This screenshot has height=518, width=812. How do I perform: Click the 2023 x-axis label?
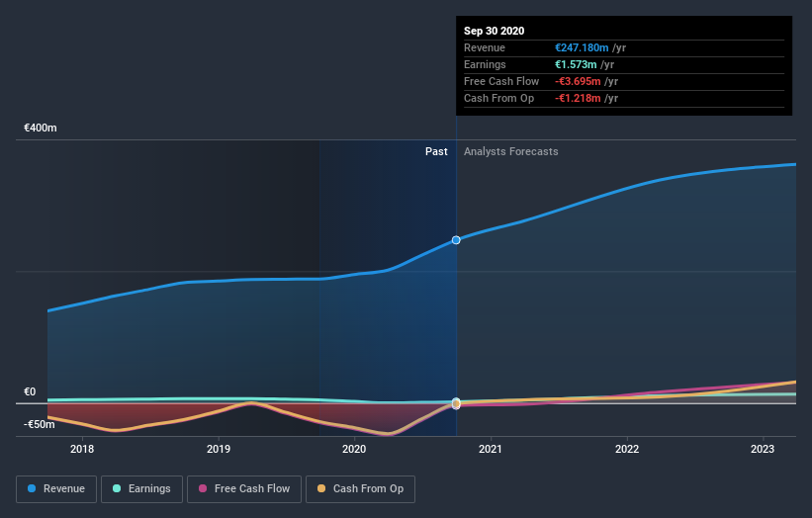(x=763, y=449)
